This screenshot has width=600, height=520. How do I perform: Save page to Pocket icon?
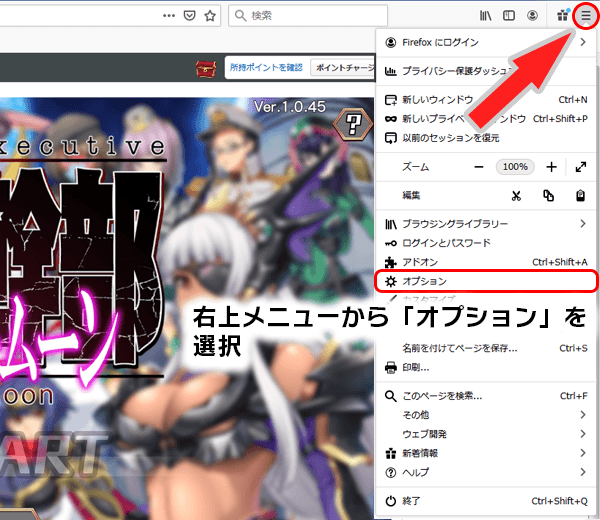[x=189, y=16]
